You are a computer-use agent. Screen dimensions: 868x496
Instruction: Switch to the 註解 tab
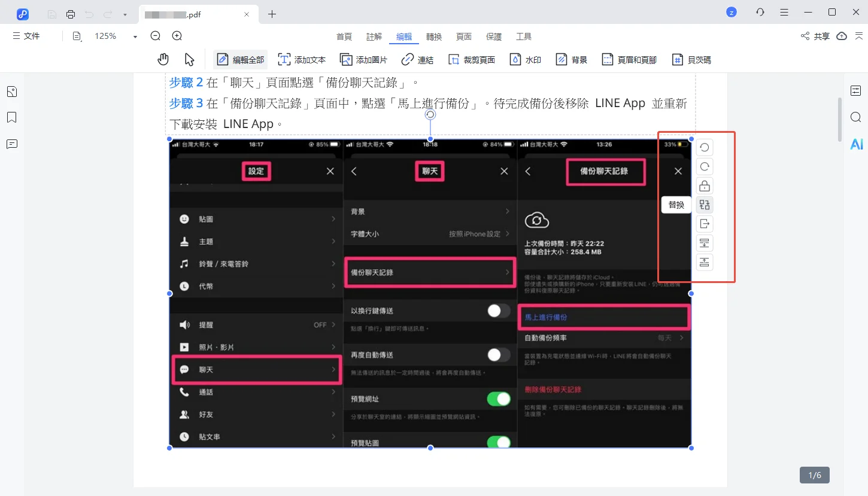tap(374, 36)
